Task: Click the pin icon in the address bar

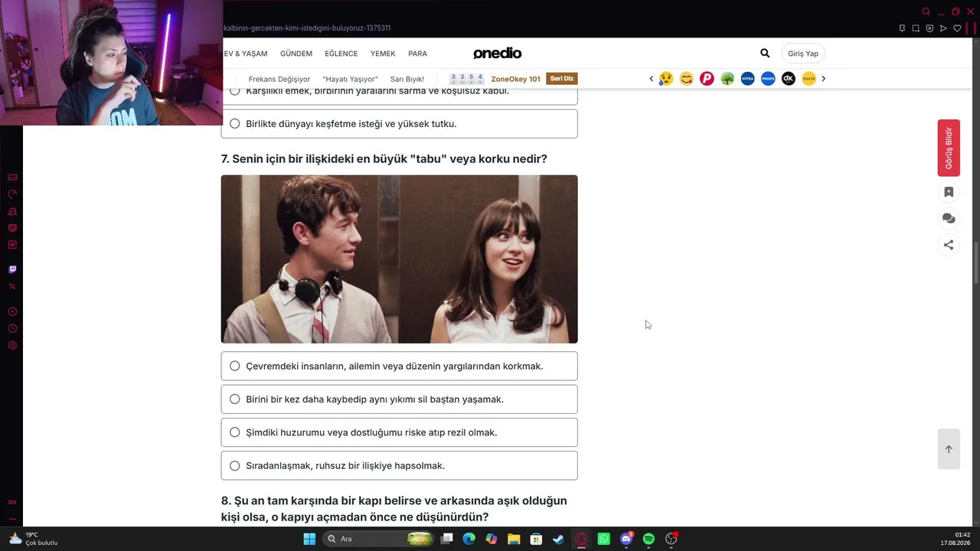Action: (902, 28)
